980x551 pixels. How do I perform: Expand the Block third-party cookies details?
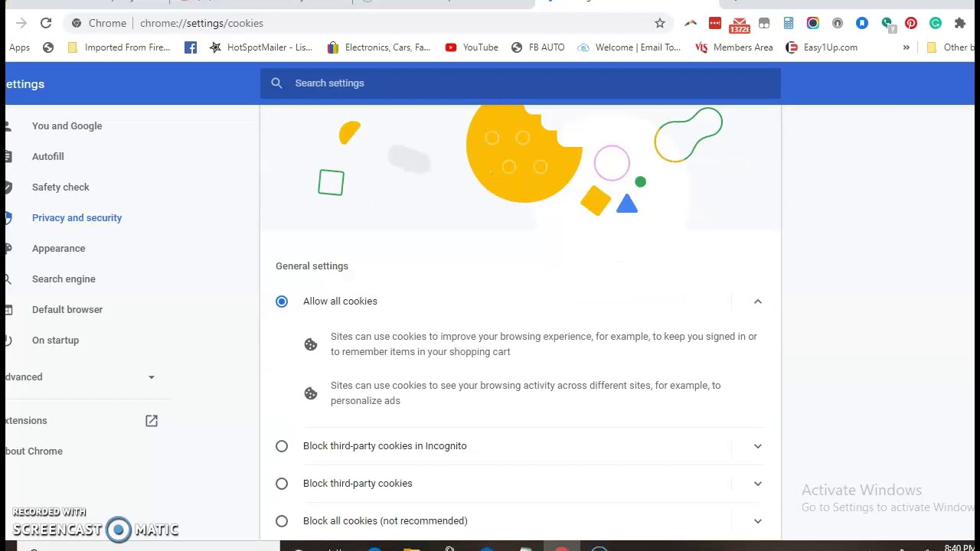(758, 483)
